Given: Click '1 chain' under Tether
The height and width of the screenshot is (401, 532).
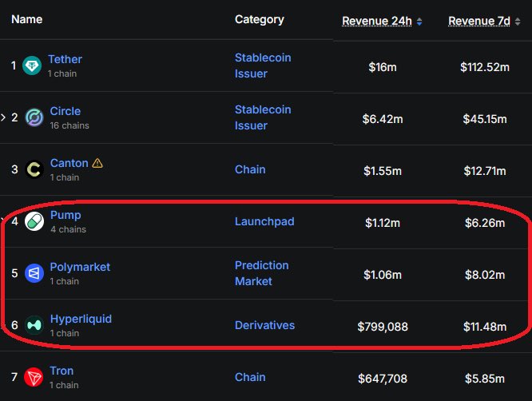Looking at the screenshot, I should pos(62,73).
